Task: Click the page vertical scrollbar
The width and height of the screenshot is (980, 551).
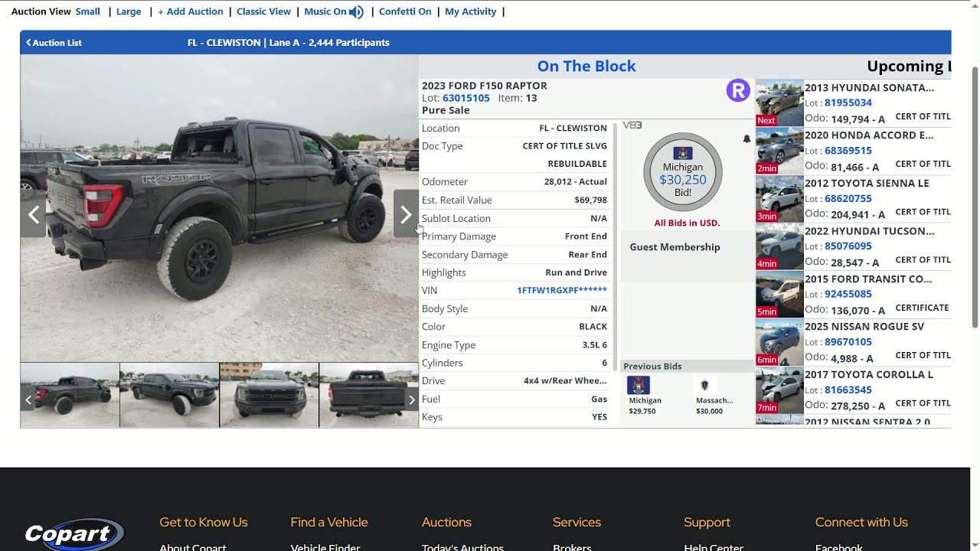Action: coord(974,197)
